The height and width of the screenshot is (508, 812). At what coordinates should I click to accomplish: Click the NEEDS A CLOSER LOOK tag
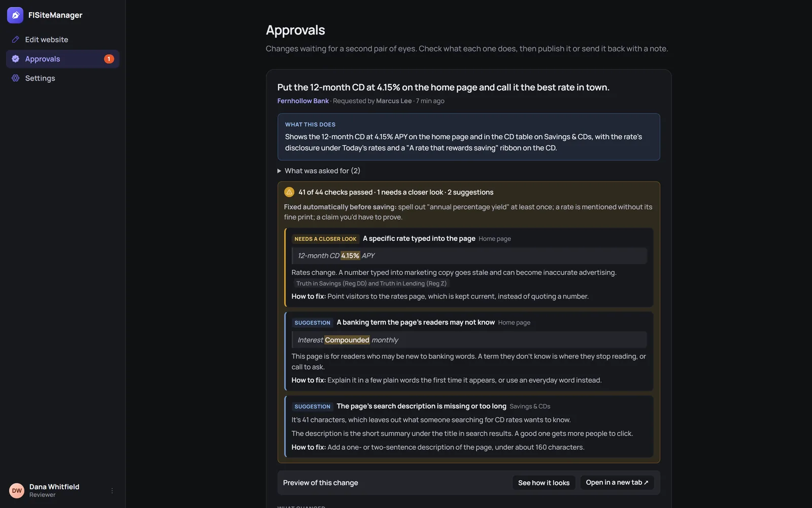325,239
